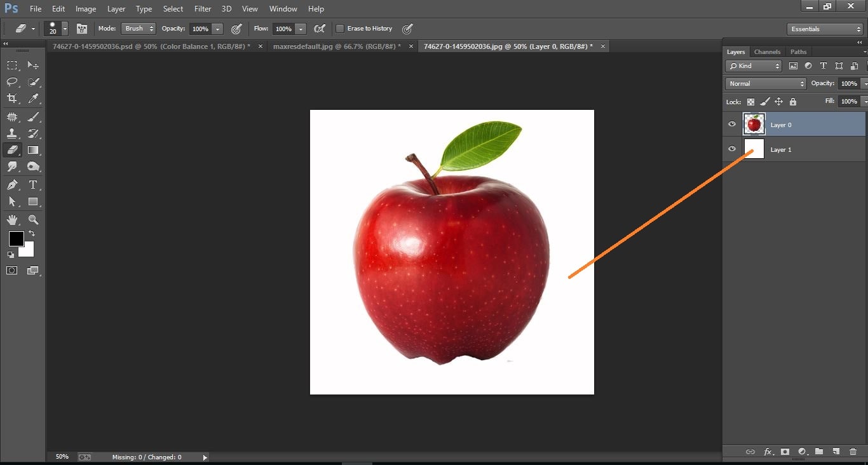Screen dimensions: 868x465
Task: Hide Layer 0 visibility
Action: click(732, 124)
